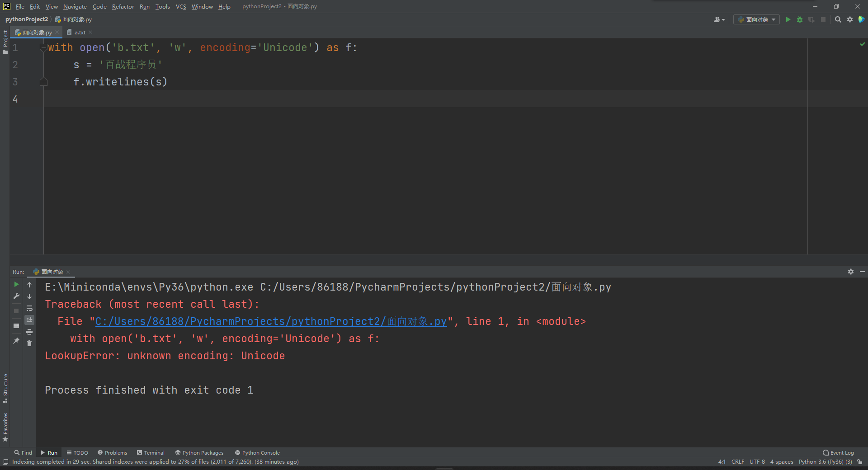The width and height of the screenshot is (868, 470).
Task: Collapse the with-block fold marker on line 1
Action: pos(43,47)
